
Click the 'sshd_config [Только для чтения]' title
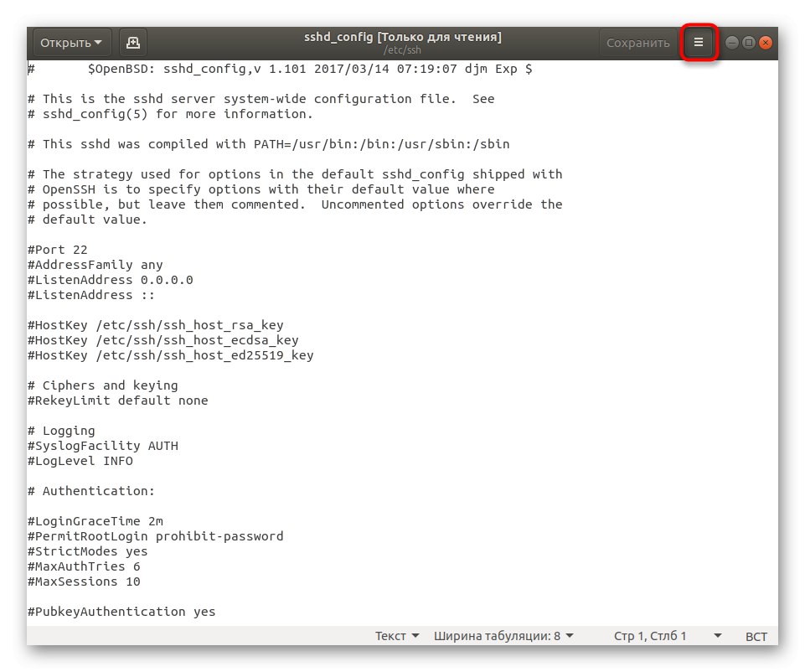(402, 37)
